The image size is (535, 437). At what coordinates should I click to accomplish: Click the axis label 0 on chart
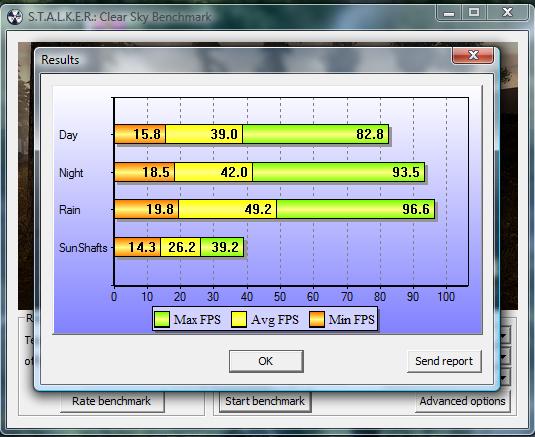tap(114, 296)
